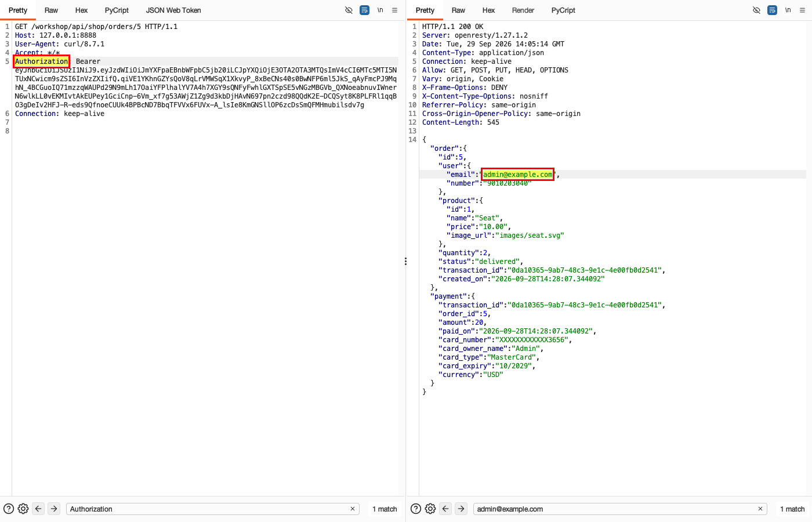Open the response PyCript tab
Viewport: 812px width, 522px height.
tap(563, 10)
